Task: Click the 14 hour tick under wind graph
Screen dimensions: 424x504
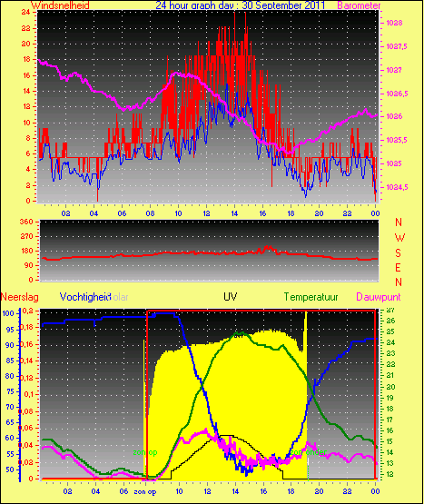Action: [234, 213]
